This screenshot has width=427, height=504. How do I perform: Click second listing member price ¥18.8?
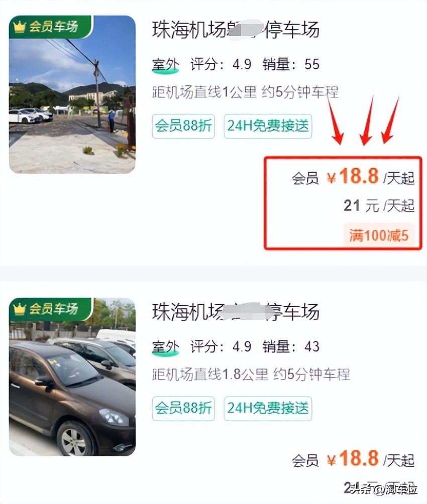[353, 459]
